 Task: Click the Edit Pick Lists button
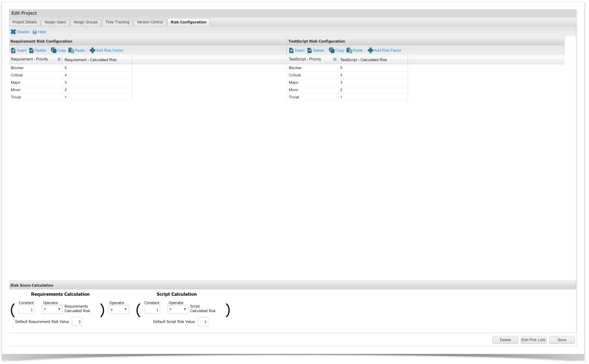tap(533, 340)
